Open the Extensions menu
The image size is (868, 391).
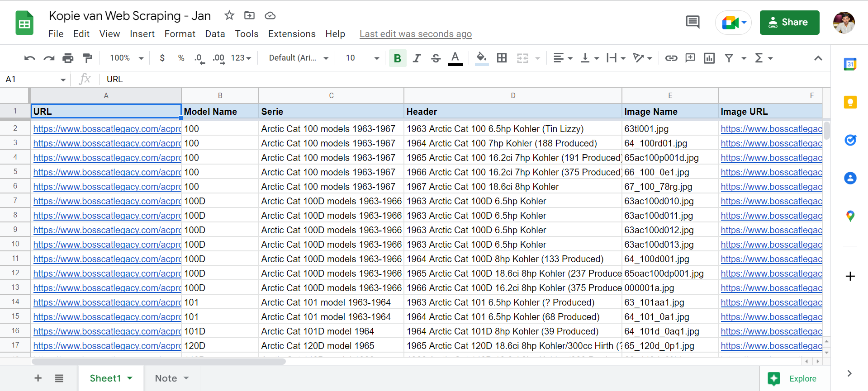292,34
